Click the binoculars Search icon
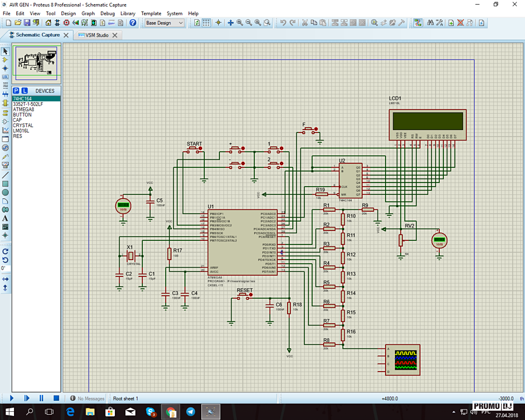 [x=430, y=23]
